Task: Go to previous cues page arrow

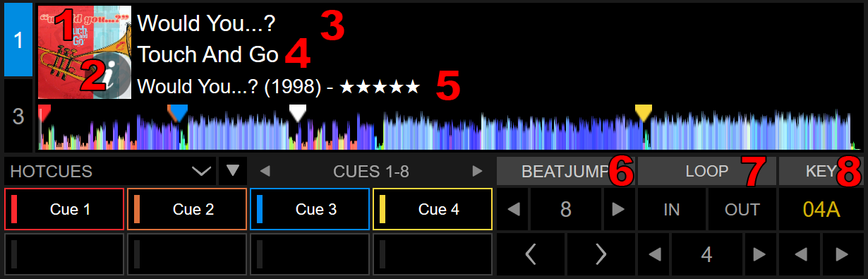Action: point(265,171)
